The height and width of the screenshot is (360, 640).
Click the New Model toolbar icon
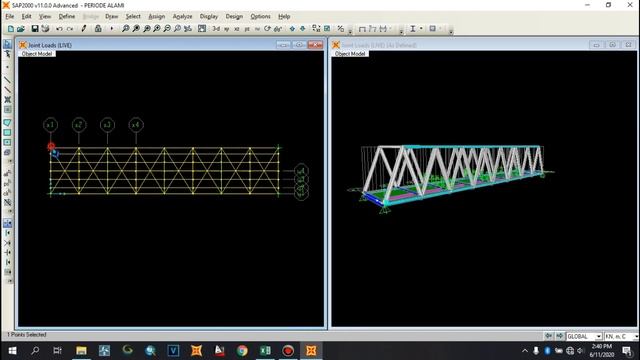[x=11, y=29]
